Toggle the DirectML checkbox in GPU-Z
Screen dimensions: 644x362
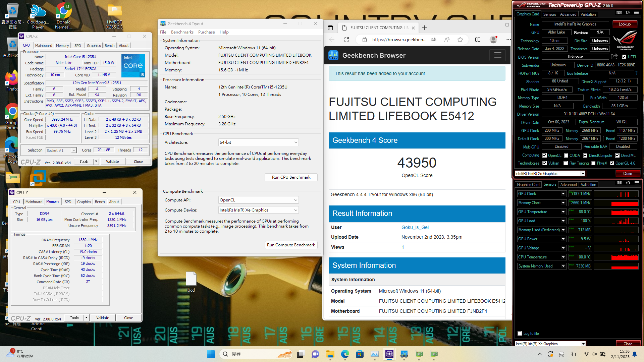click(x=618, y=156)
